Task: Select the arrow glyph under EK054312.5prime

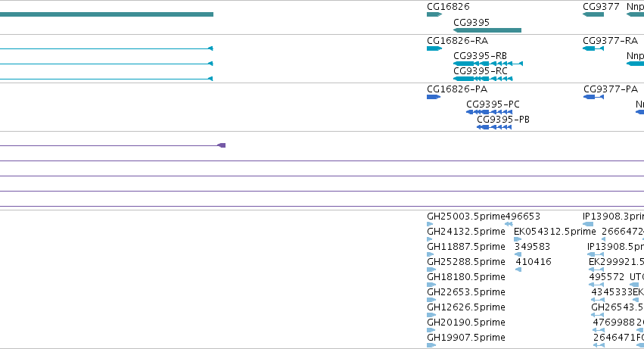Action: click(x=518, y=239)
